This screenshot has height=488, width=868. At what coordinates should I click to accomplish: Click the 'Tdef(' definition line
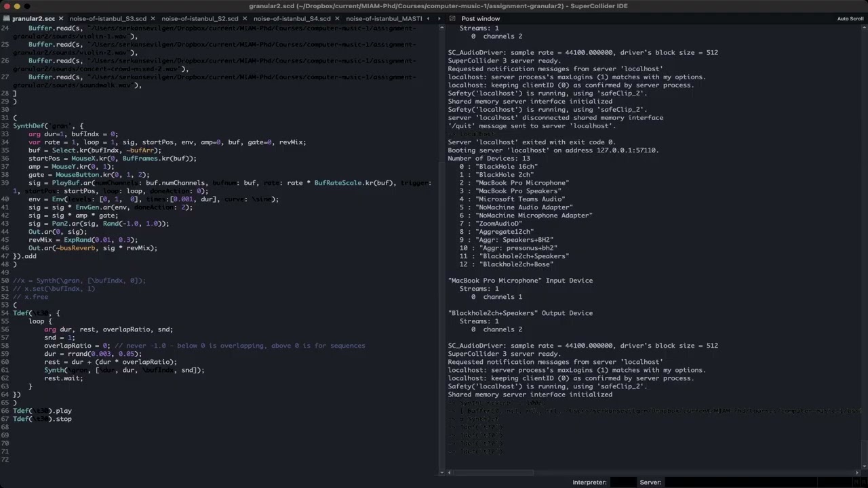[x=37, y=313]
